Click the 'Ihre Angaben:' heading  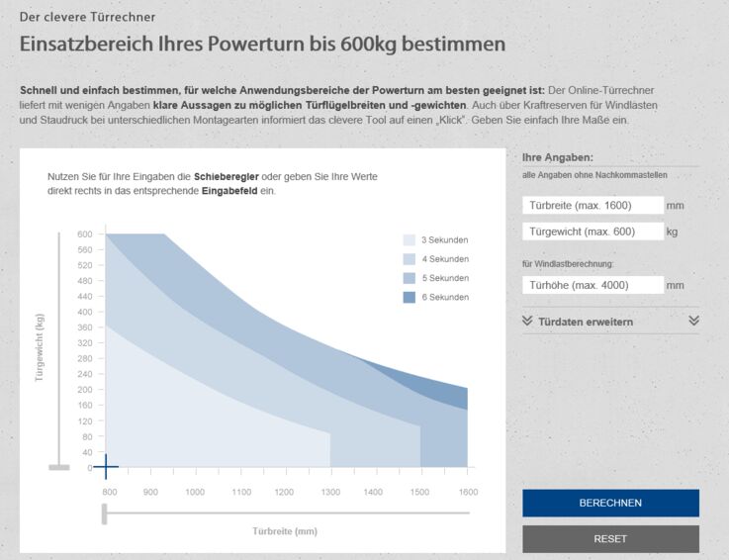point(558,157)
